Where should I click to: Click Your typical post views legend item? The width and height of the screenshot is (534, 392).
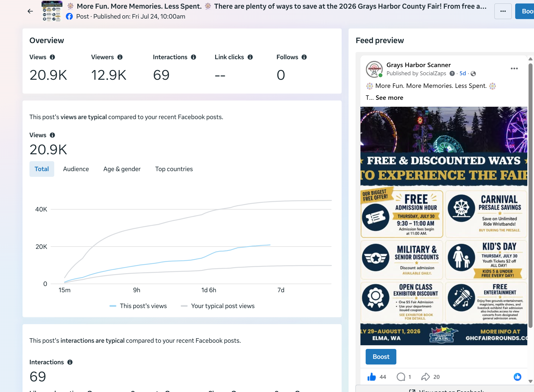tap(218, 306)
